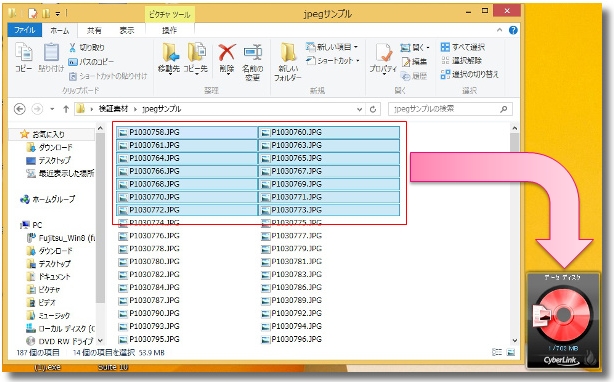
Task: Select the Manage (操作) ribbon tab
Action: point(169,30)
